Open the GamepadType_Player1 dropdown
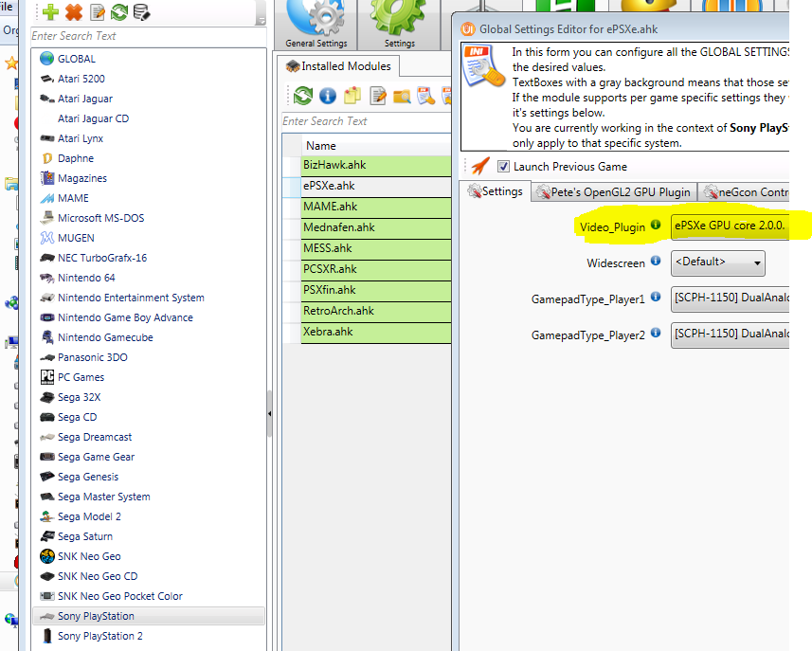Screen dimensions: 812x651 tap(730, 298)
